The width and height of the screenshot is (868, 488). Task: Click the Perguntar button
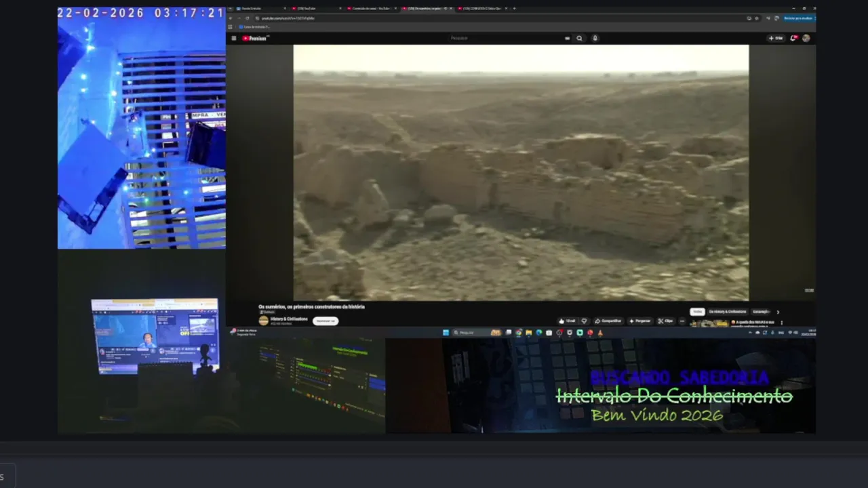pos(639,321)
